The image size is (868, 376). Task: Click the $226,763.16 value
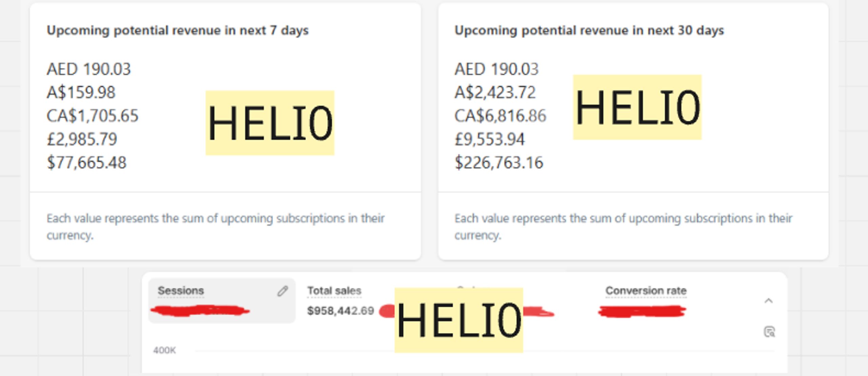pos(499,163)
